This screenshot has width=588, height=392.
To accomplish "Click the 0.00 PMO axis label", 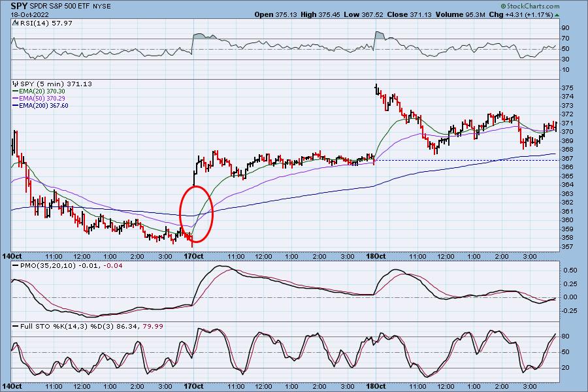I will coord(570,297).
